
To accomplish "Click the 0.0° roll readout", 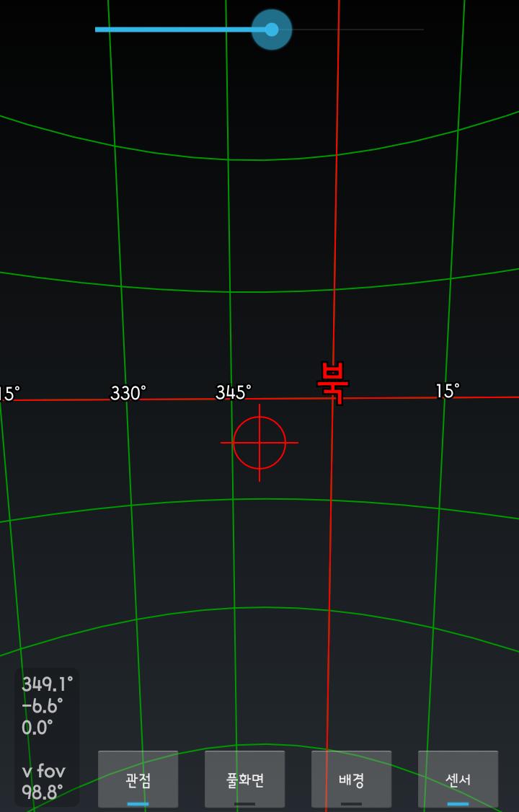I will click(x=37, y=728).
